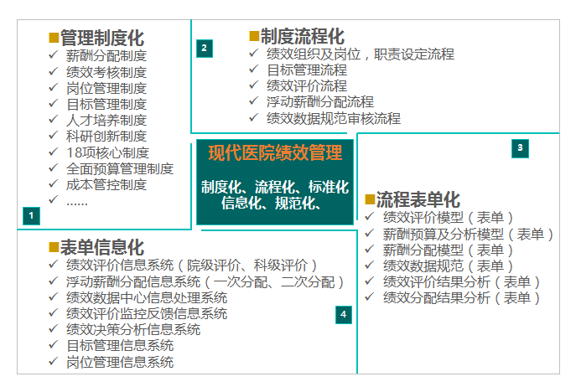
Task: Toggle the checkmark beside 目标管理流程
Action: 255,70
